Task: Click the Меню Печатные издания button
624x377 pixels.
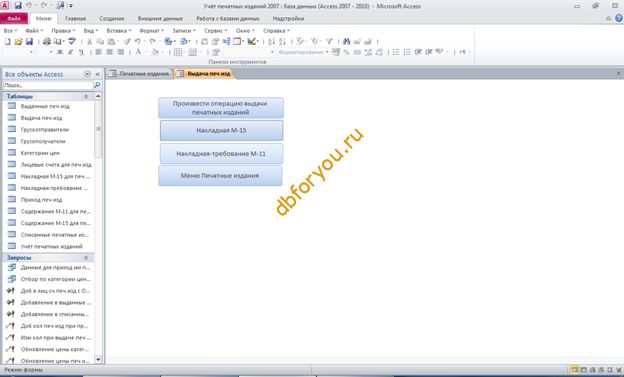Action: (220, 176)
